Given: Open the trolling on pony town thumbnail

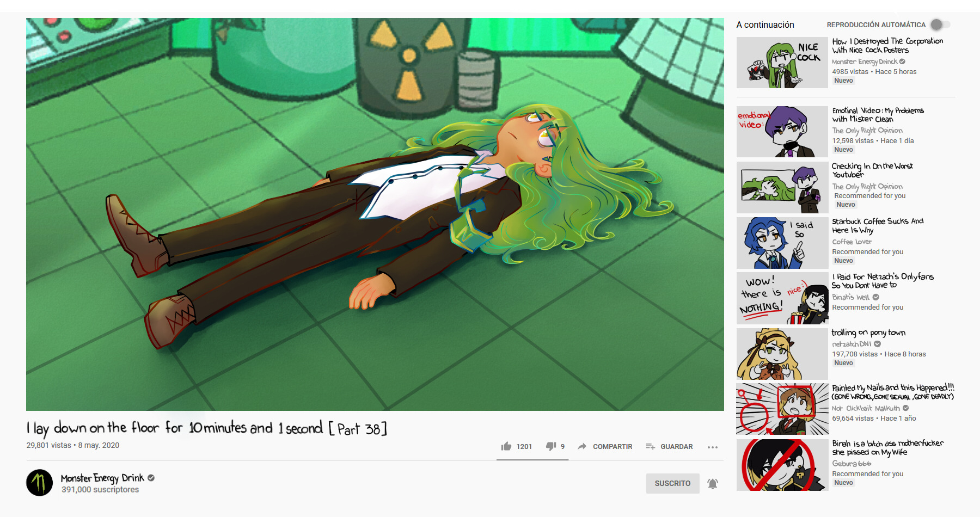Looking at the screenshot, I should pyautogui.click(x=782, y=354).
